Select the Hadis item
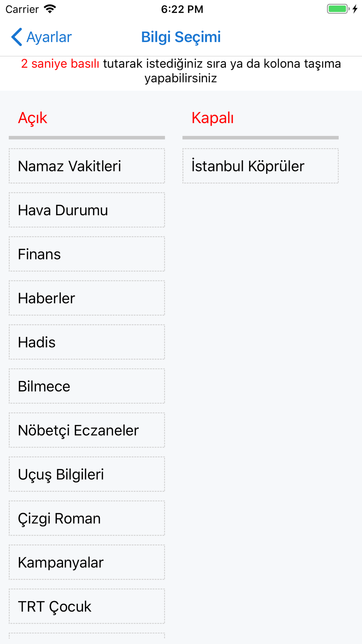The image size is (362, 644). point(87,342)
